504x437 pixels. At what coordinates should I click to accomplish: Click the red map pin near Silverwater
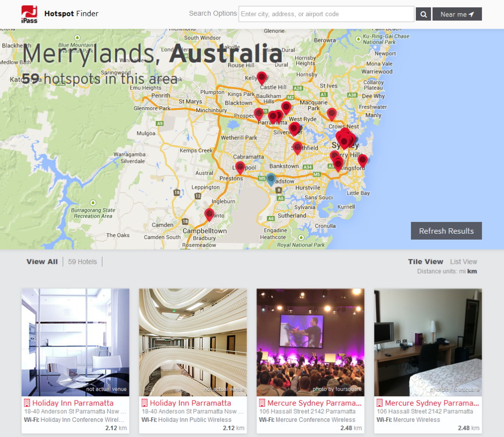tap(294, 129)
